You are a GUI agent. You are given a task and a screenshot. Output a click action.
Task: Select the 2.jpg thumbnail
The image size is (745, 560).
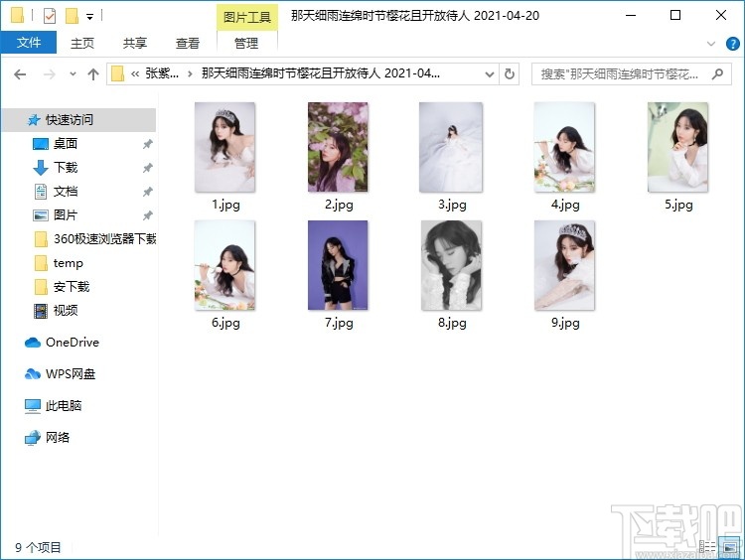click(x=339, y=147)
